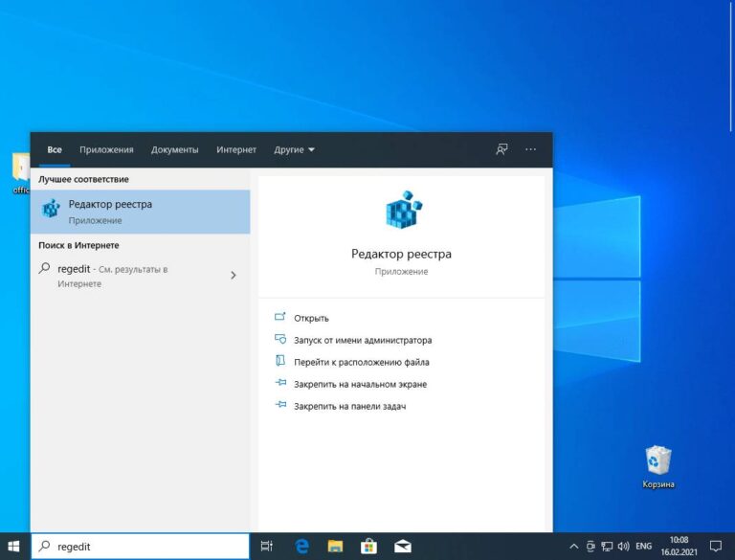The width and height of the screenshot is (735, 560).
Task: Click the magnifier icon beside regedit web result
Action: [44, 268]
